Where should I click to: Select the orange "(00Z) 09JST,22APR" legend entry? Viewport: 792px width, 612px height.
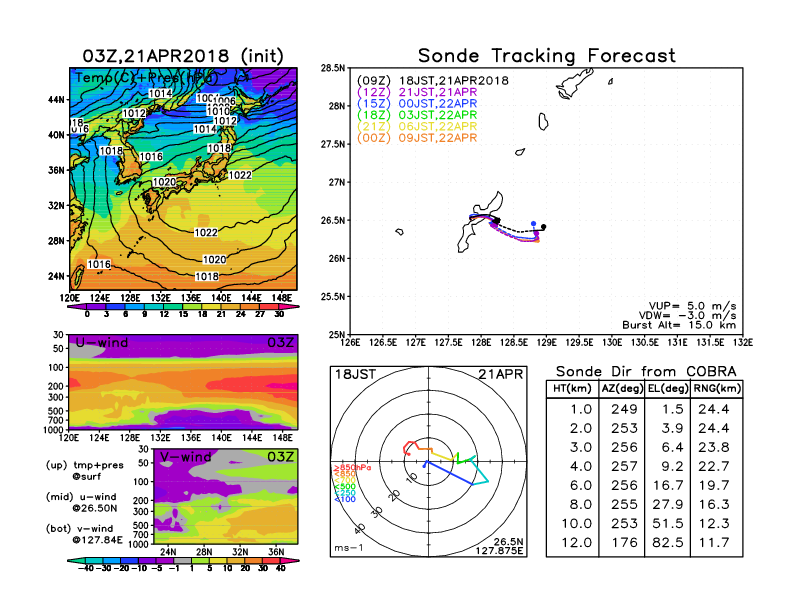pos(417,138)
